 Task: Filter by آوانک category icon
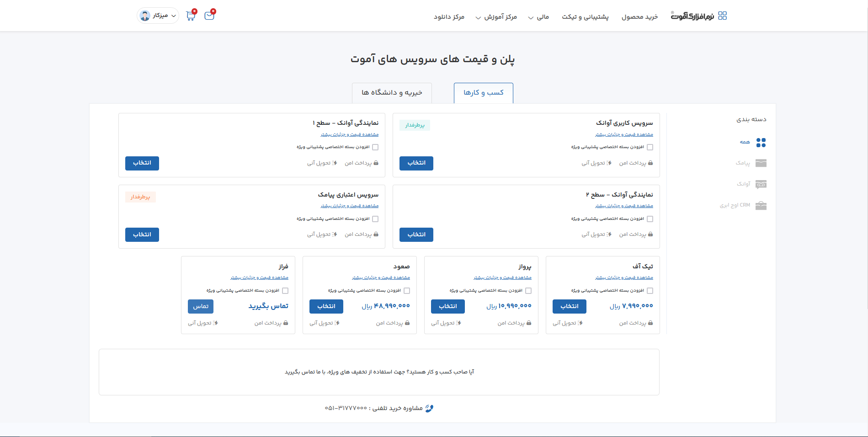click(x=761, y=184)
